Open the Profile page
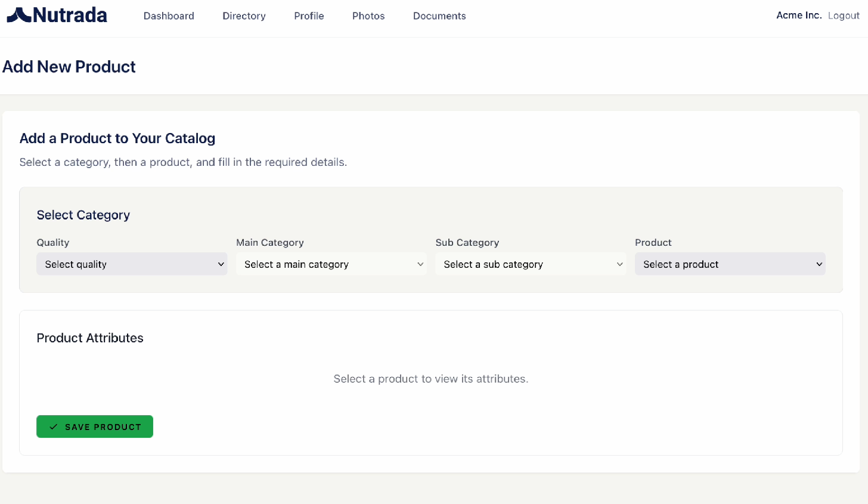868x504 pixels. [309, 16]
